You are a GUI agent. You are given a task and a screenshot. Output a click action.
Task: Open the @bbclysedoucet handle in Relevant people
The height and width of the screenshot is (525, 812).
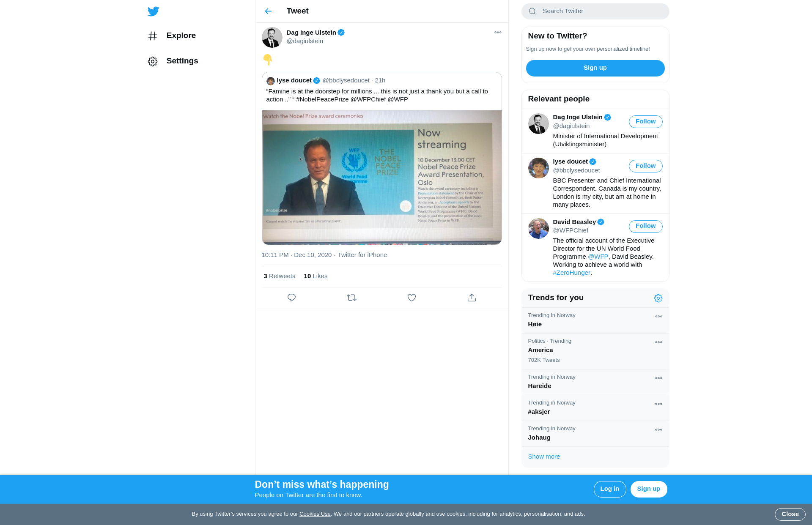click(576, 170)
